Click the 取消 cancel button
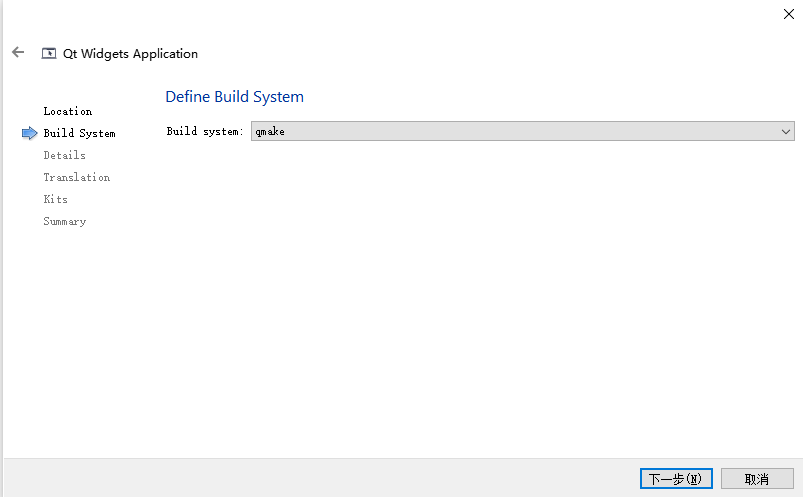 tap(757, 479)
